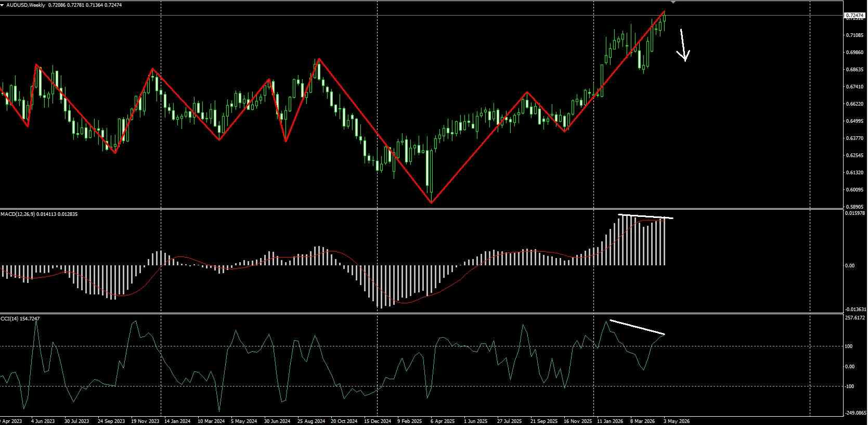The image size is (868, 425).
Task: Click the 0.71085 price scale label
Action: pyautogui.click(x=854, y=35)
